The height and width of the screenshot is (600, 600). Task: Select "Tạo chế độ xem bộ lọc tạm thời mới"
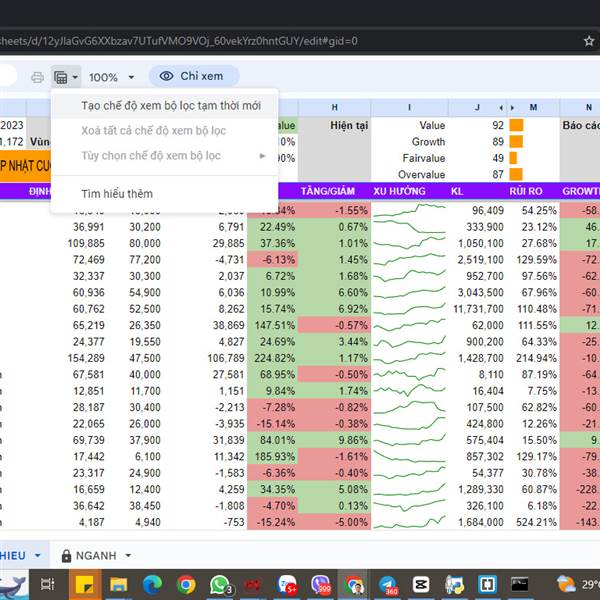[171, 106]
